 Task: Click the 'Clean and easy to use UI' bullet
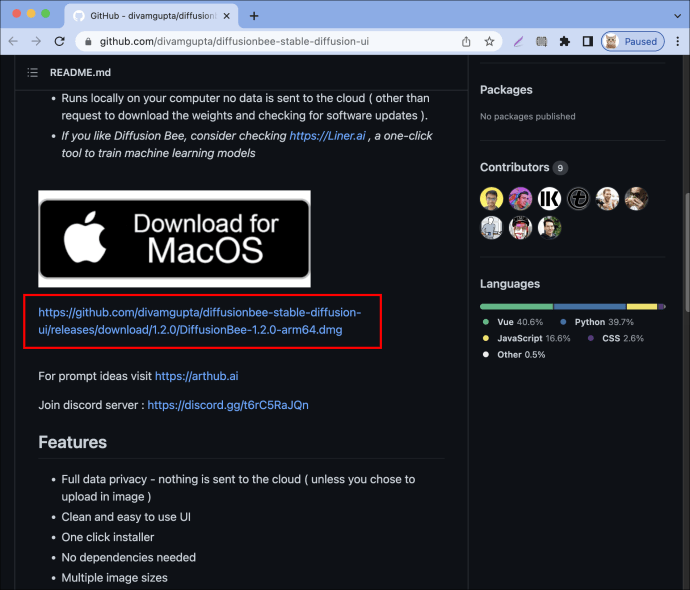click(126, 517)
